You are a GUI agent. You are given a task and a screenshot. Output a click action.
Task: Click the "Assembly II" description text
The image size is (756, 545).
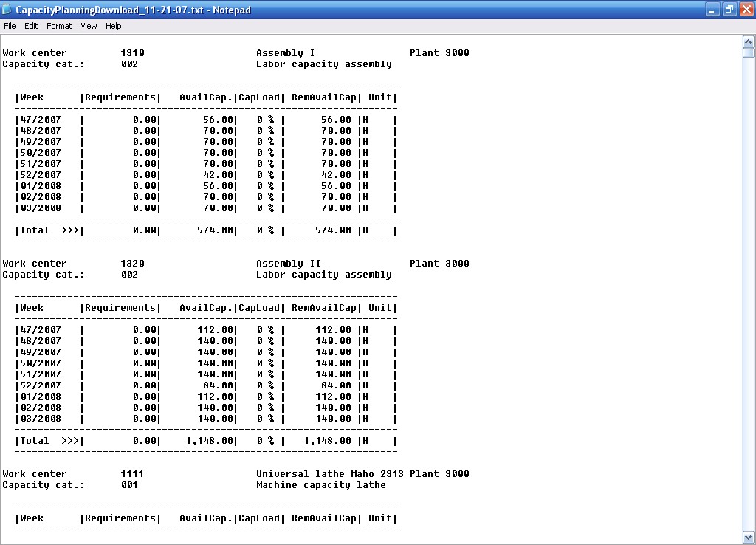coord(288,264)
